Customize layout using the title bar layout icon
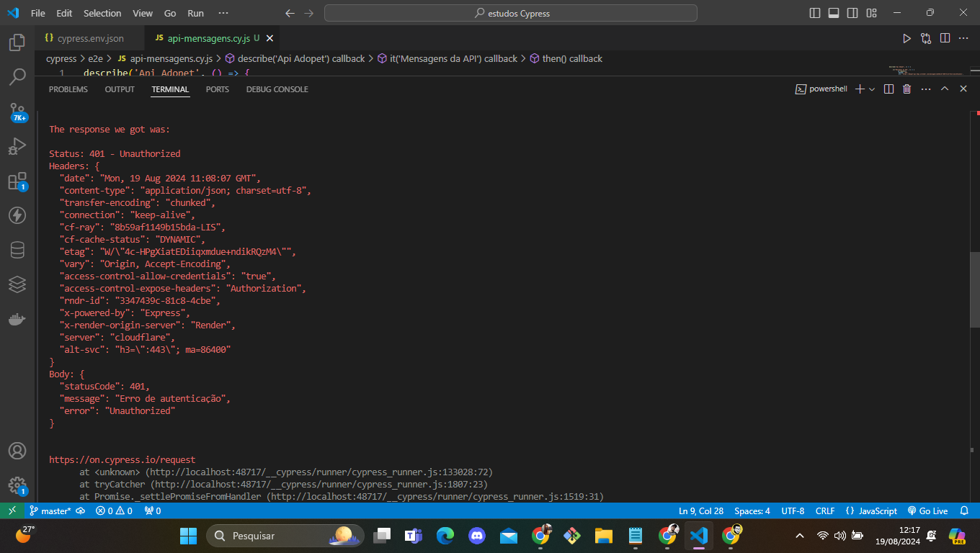Viewport: 980px width, 553px height. [x=872, y=13]
